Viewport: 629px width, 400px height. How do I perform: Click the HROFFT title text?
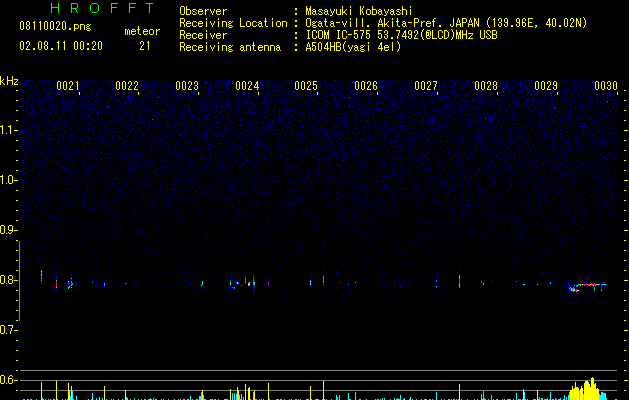(102, 8)
